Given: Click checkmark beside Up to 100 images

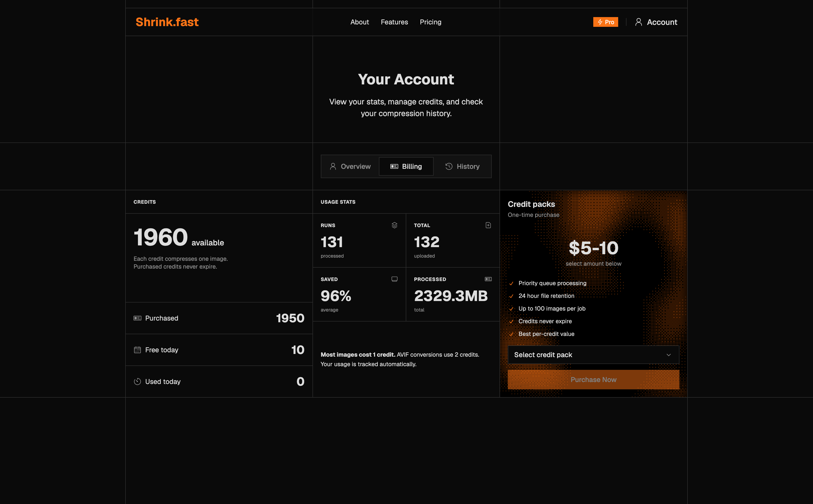Looking at the screenshot, I should pos(511,309).
